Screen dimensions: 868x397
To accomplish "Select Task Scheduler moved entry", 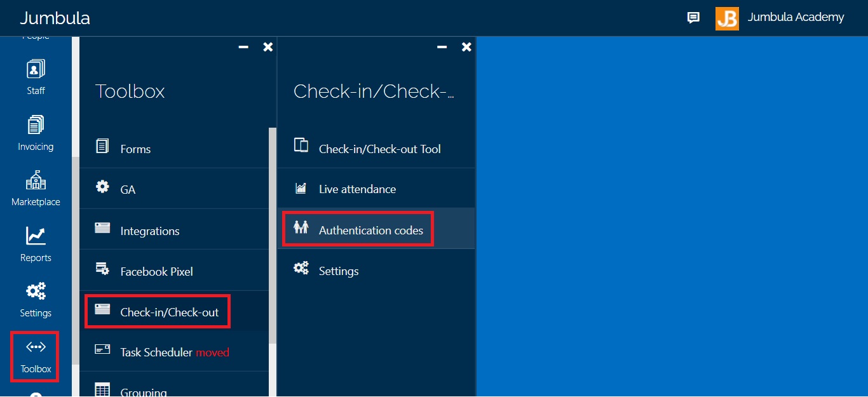I will coord(174,351).
